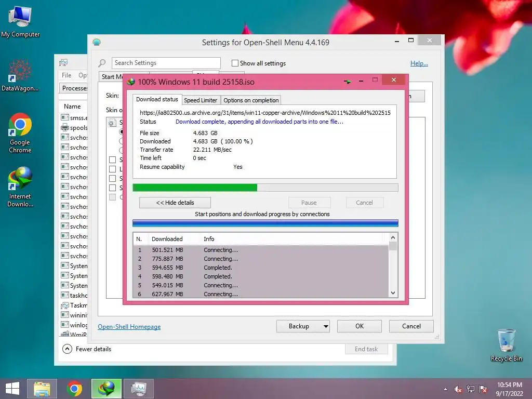This screenshot has width=532, height=399.
Task: Click End task in Task Manager
Action: point(366,349)
